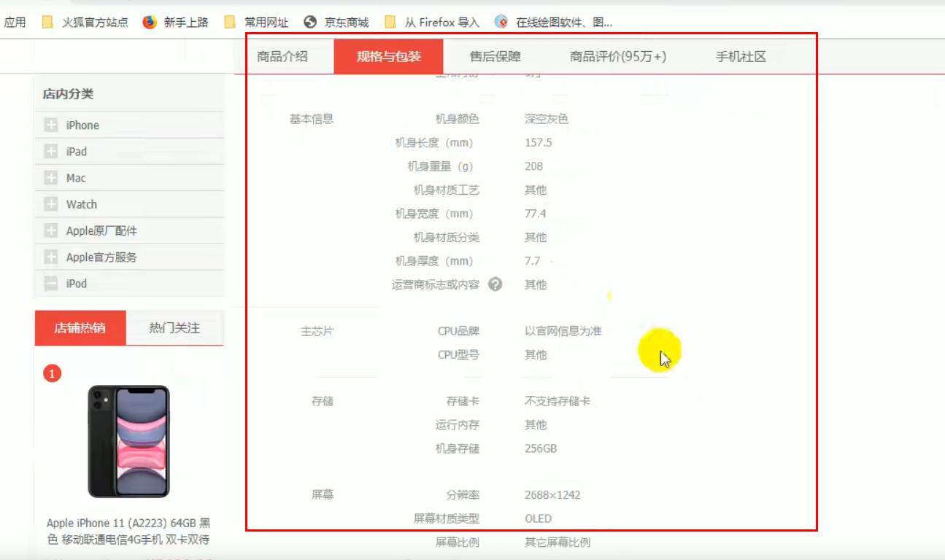945x560 pixels.
Task: Click the CPU型号 label
Action: click(x=458, y=354)
